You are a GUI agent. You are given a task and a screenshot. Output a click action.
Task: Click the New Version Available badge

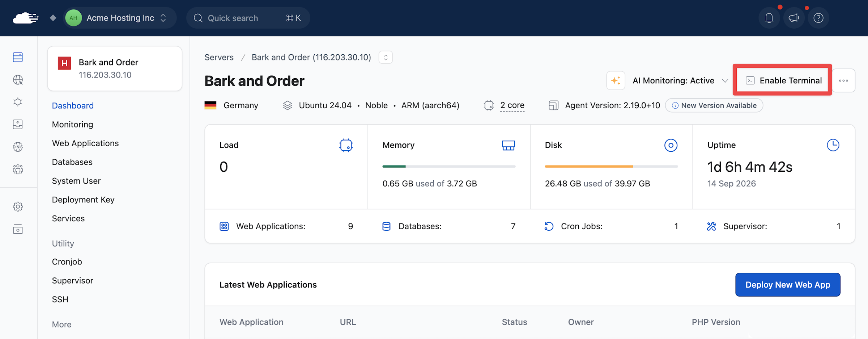tap(714, 105)
